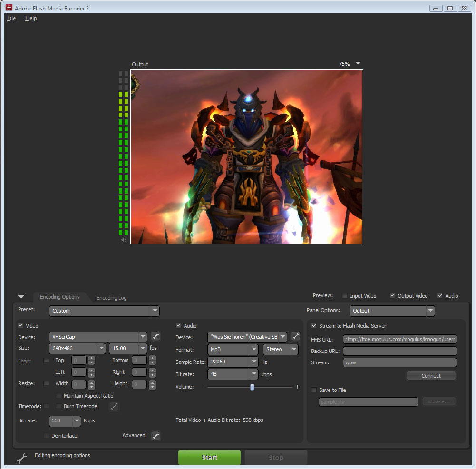Open the video Size dropdown 648x486
The height and width of the screenshot is (469, 476).
(77, 348)
